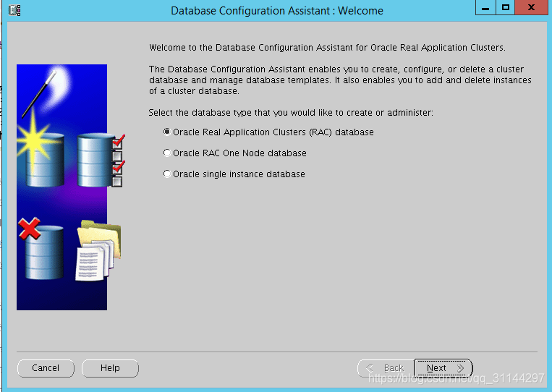The image size is (552, 392).
Task: Go to the Next wizard step
Action: (x=443, y=368)
